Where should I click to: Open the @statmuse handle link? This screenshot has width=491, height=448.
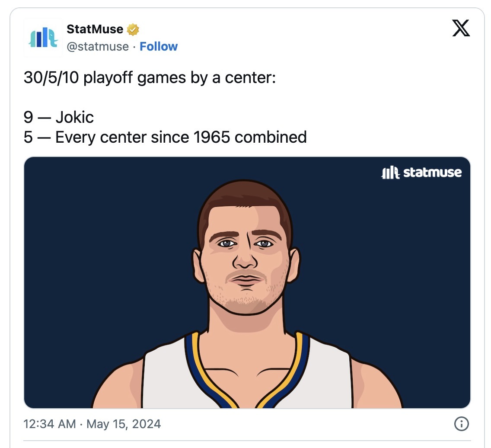(98, 47)
